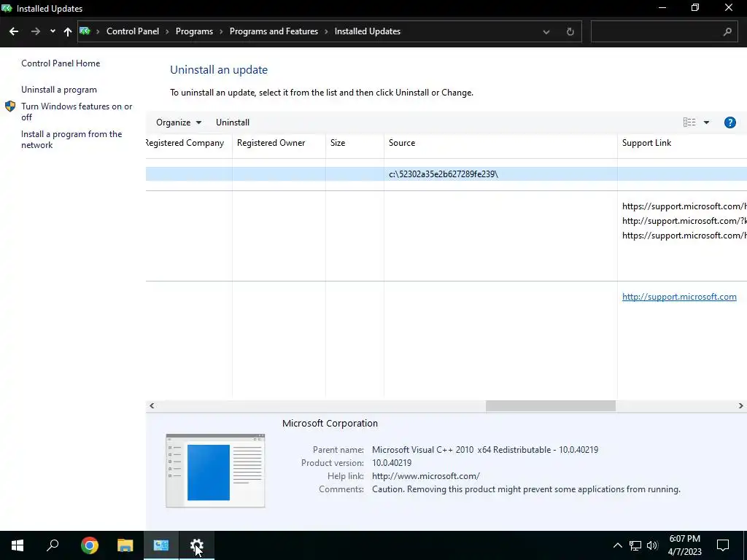This screenshot has width=747, height=560.
Task: Click the Microsoft Corporation publisher text
Action: 330,424
